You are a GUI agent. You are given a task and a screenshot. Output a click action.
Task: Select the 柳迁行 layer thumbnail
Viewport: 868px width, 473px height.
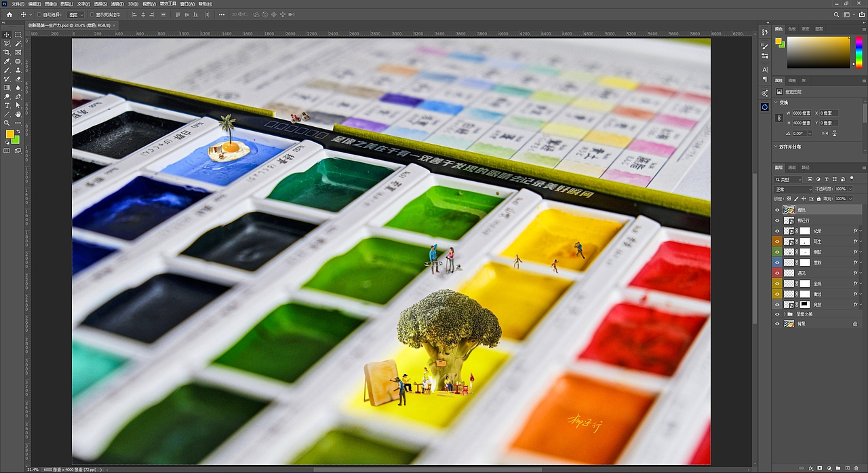[x=789, y=221]
